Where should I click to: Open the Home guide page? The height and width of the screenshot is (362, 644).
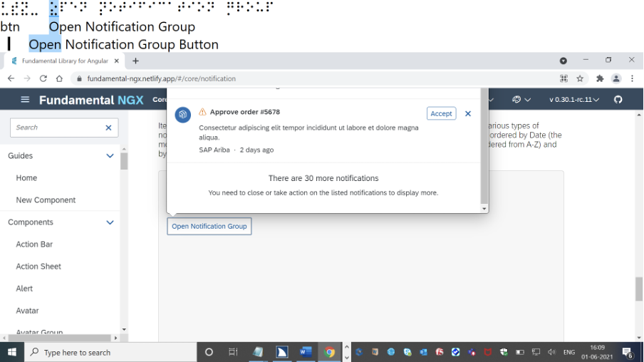[26, 178]
